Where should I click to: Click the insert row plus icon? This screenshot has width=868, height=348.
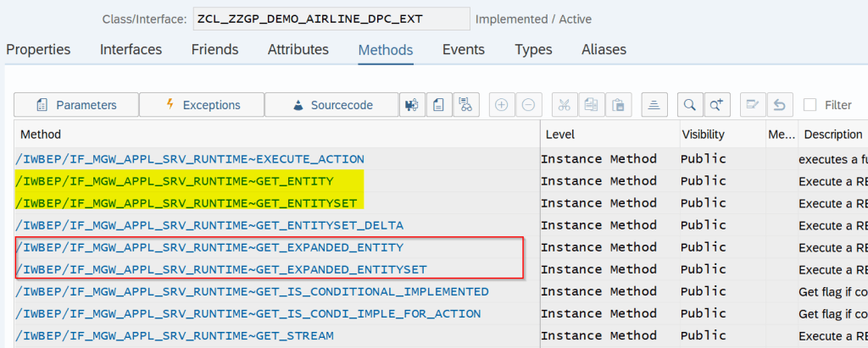coord(502,105)
